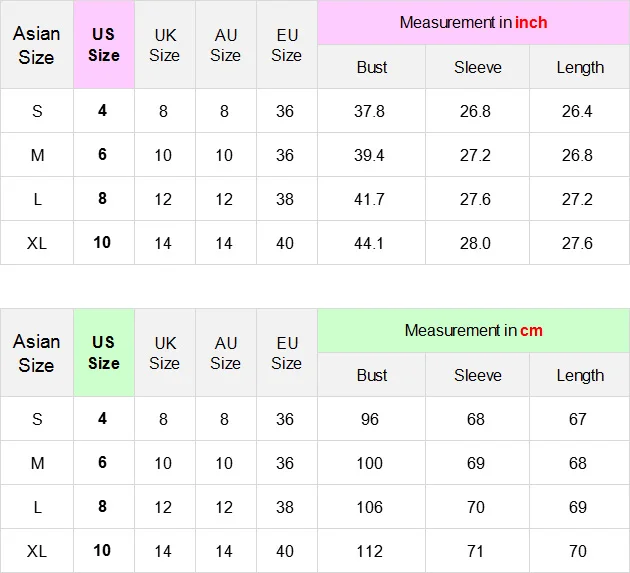The height and width of the screenshot is (573, 630).
Task: Click the Sleeve value 28.0 cell
Action: click(477, 243)
